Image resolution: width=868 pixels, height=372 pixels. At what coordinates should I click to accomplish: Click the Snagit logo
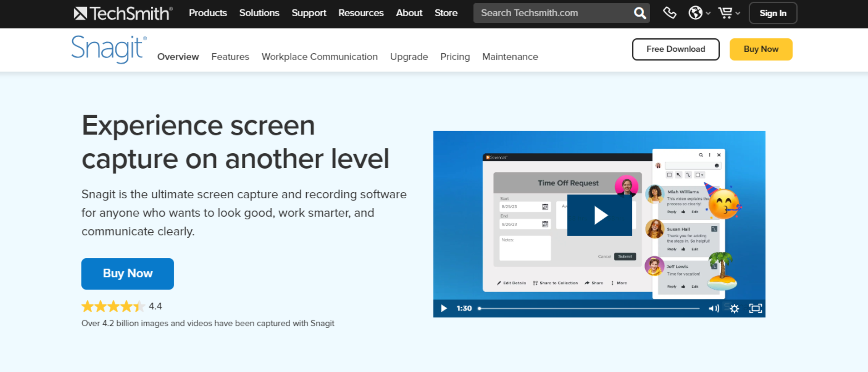109,49
